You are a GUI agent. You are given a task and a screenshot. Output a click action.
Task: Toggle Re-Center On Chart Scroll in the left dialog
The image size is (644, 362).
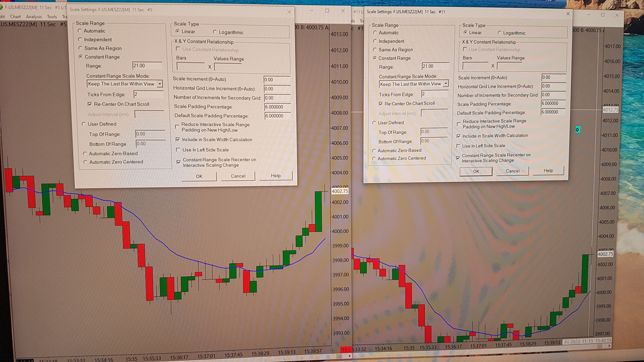click(x=90, y=104)
